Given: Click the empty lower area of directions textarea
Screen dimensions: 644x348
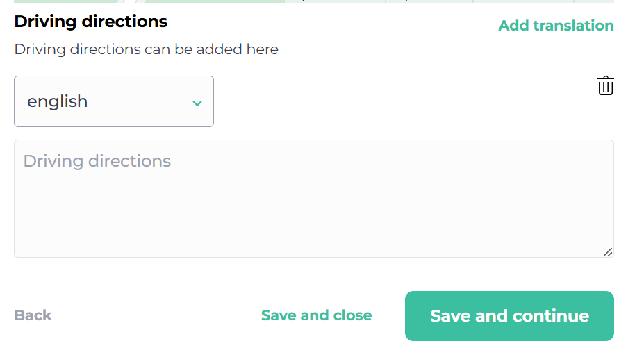Looking at the screenshot, I should click(314, 222).
